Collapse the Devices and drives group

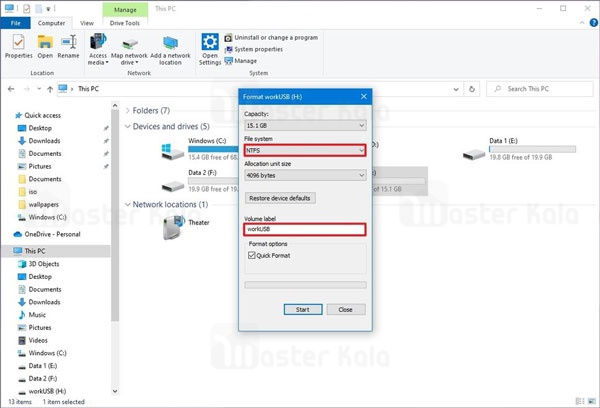click(x=128, y=126)
